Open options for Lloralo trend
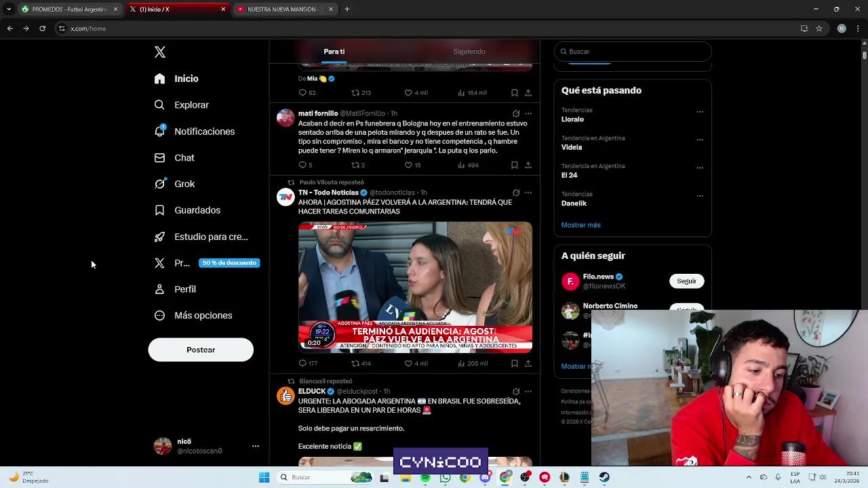This screenshot has width=868, height=488. point(700,112)
